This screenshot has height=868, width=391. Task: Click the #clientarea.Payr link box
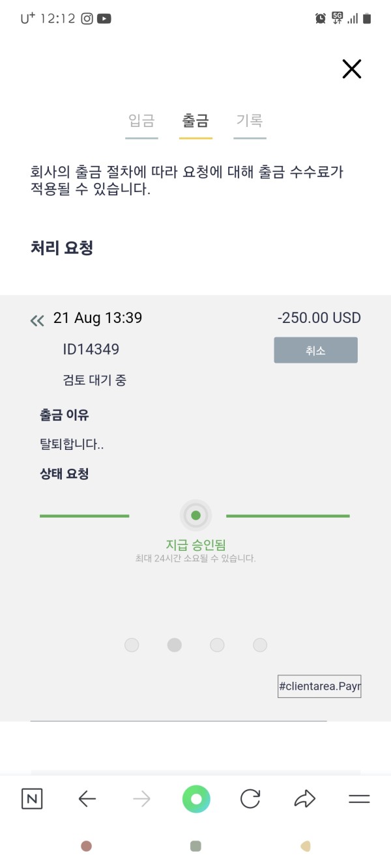point(319,686)
